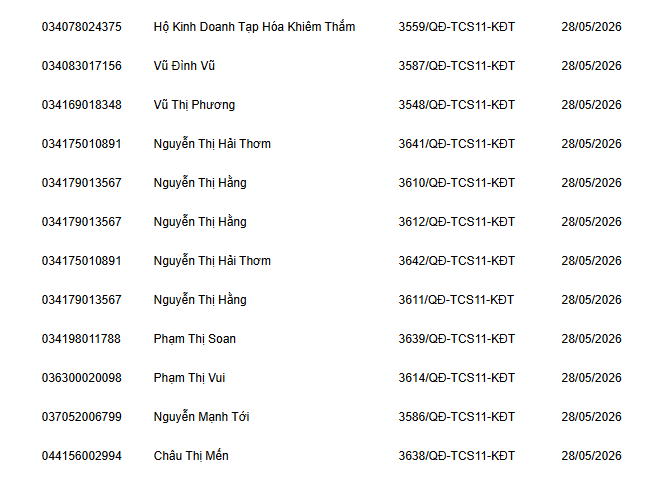The height and width of the screenshot is (484, 665).
Task: Click the Vũ Đình Vũ name cell
Action: pyautogui.click(x=184, y=66)
